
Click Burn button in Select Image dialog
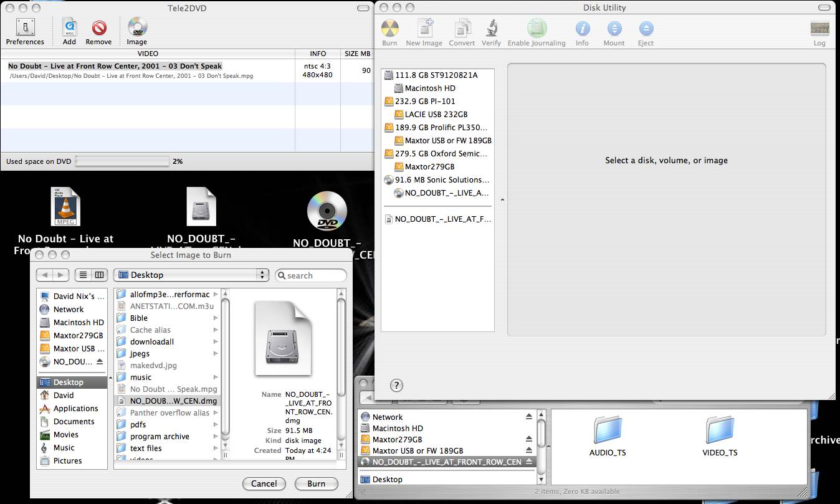[317, 483]
